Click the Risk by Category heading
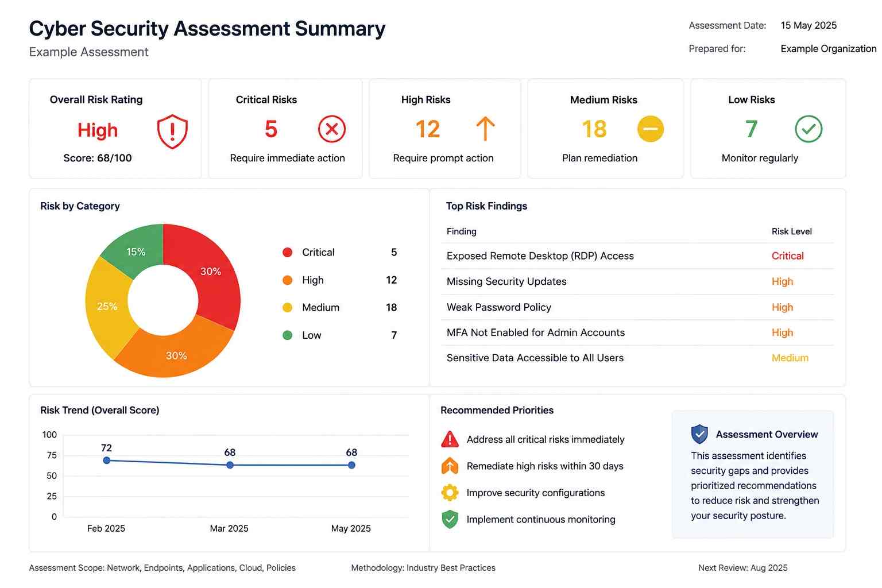This screenshot has width=882, height=588. click(80, 206)
